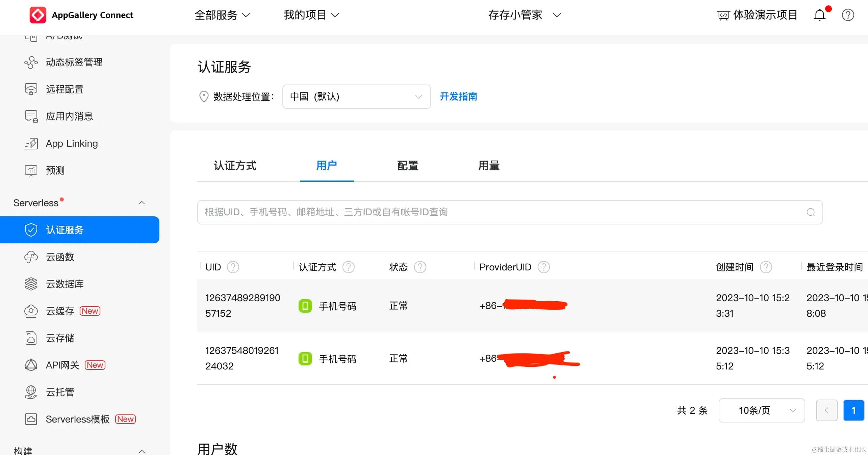Switch to the 用量 tab
868x455 pixels.
[488, 166]
